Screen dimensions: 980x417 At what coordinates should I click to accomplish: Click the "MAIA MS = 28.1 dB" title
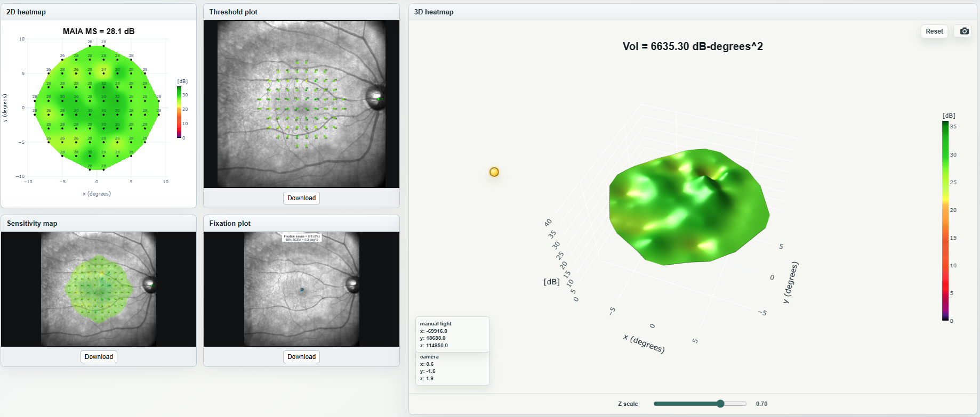[x=99, y=31]
